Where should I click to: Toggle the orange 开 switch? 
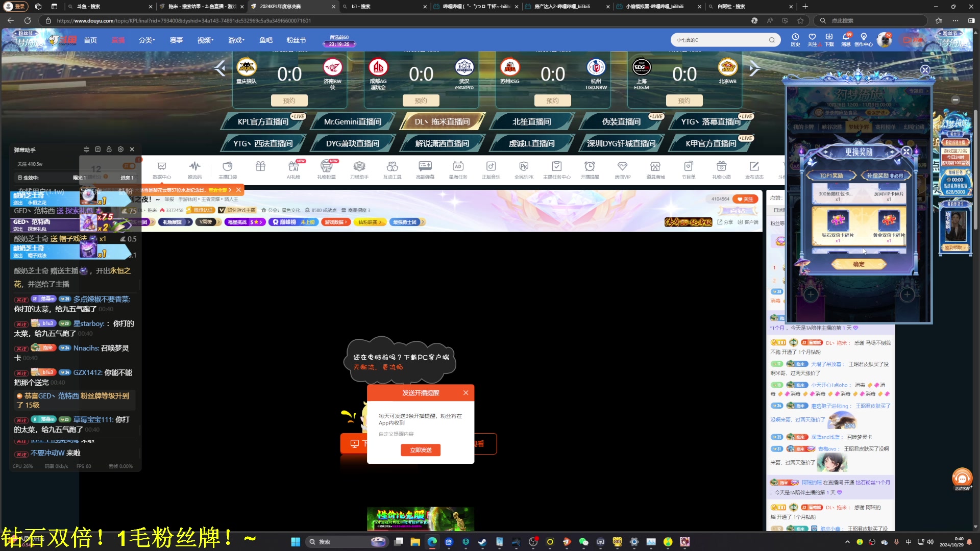pyautogui.click(x=129, y=166)
